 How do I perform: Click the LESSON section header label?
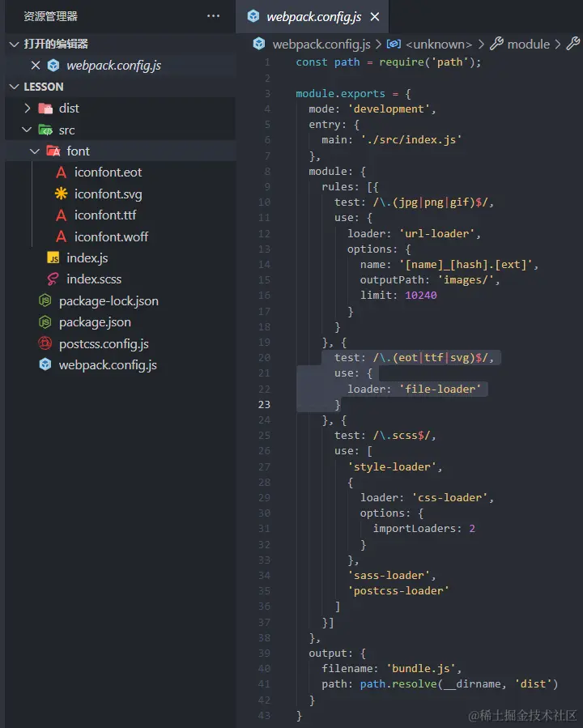(x=44, y=87)
